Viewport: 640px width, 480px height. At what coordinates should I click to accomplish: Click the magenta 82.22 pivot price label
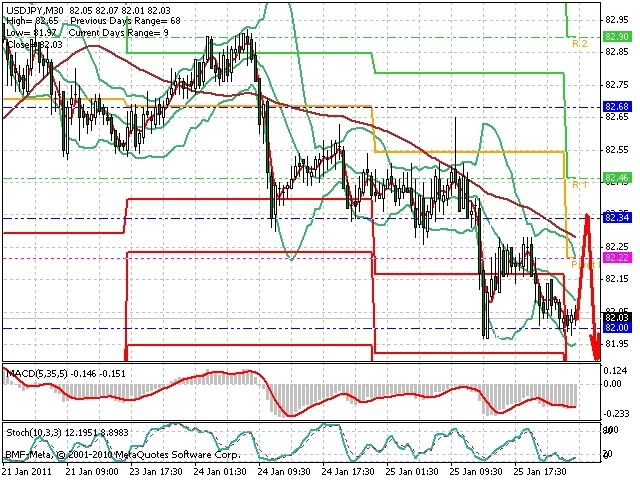click(617, 258)
